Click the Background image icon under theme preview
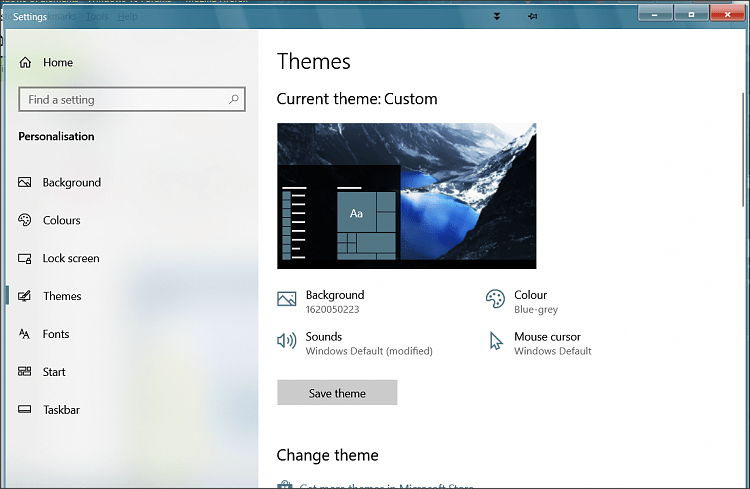Screen dimensions: 750x489 click(x=287, y=299)
